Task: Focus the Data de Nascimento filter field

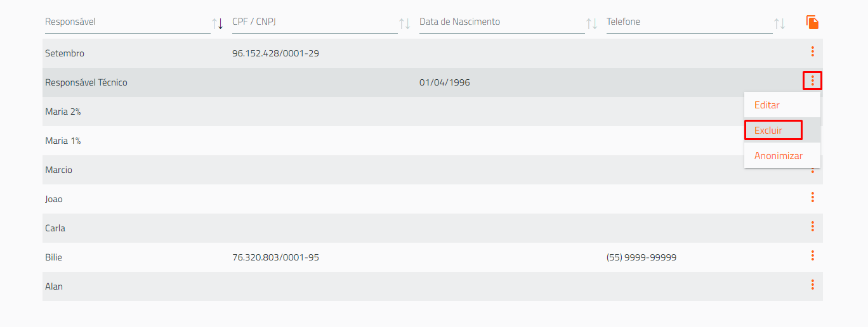Action: point(502,22)
